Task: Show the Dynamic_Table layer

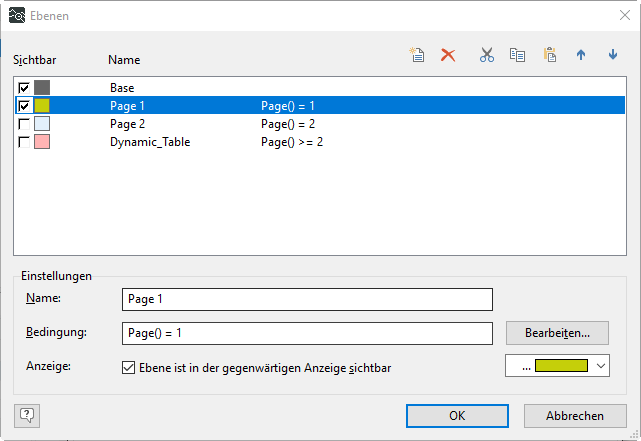Action: pyautogui.click(x=24, y=142)
